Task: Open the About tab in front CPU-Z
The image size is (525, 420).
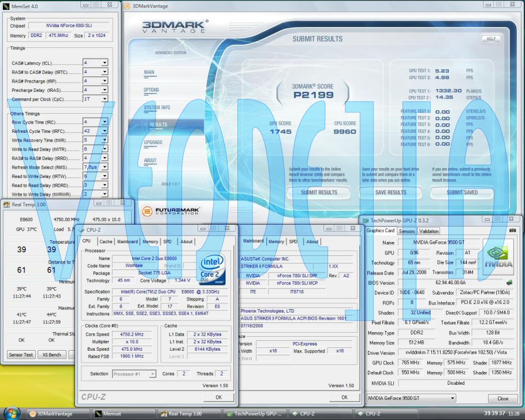Action: [x=187, y=241]
